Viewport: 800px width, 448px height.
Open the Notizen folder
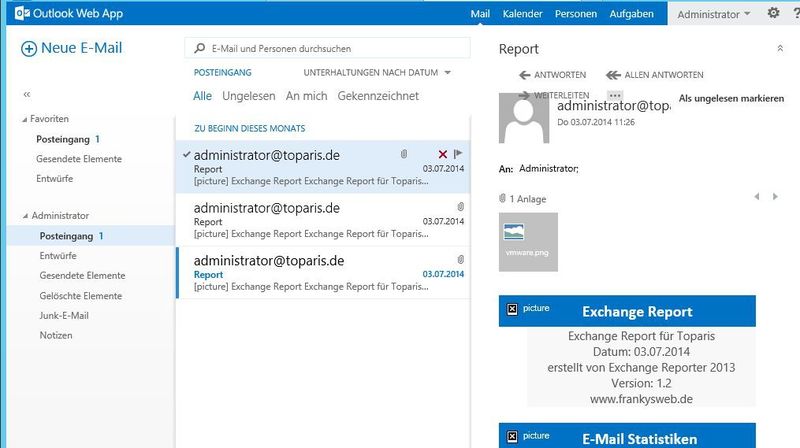[56, 335]
